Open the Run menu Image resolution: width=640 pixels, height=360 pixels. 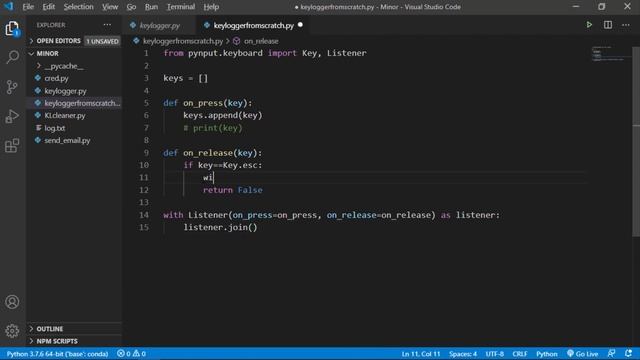click(x=151, y=7)
